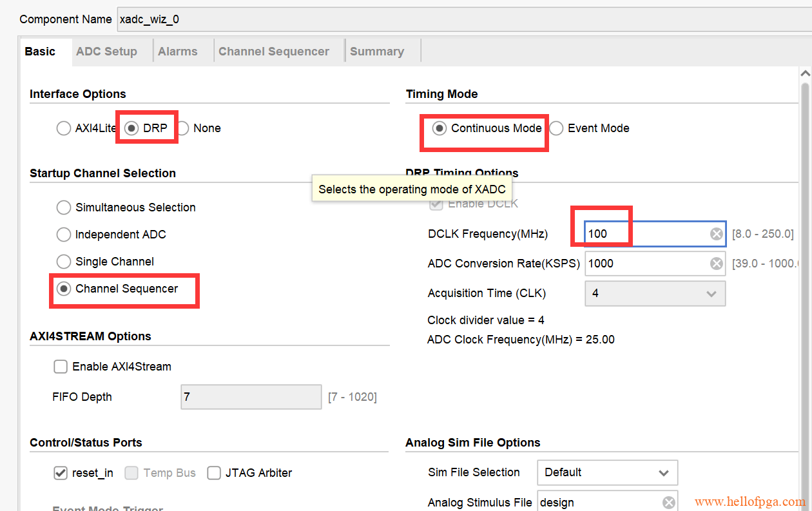Clear the ADC Conversion Rate field
The image size is (812, 511).
pos(716,264)
